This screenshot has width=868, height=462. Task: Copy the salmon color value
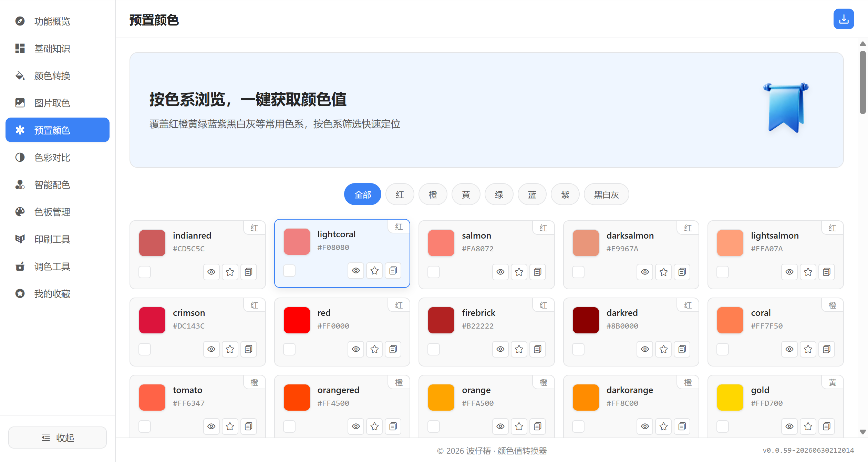point(537,272)
